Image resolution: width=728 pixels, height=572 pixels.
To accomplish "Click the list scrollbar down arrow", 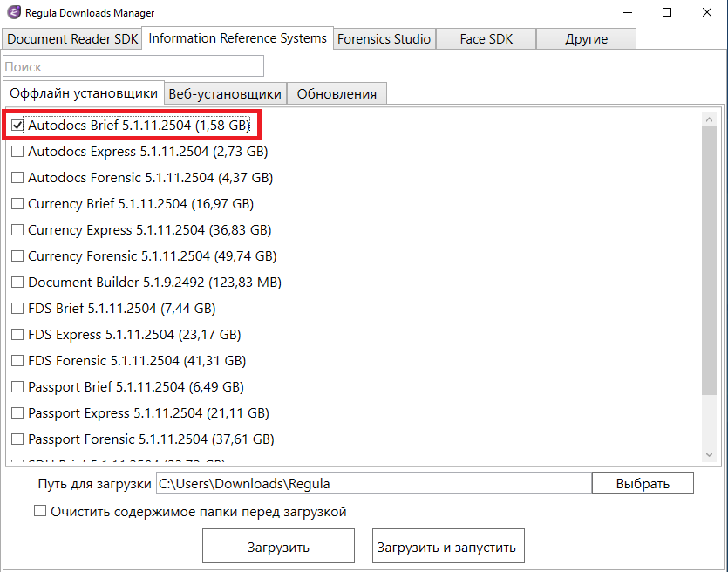I will (x=709, y=455).
